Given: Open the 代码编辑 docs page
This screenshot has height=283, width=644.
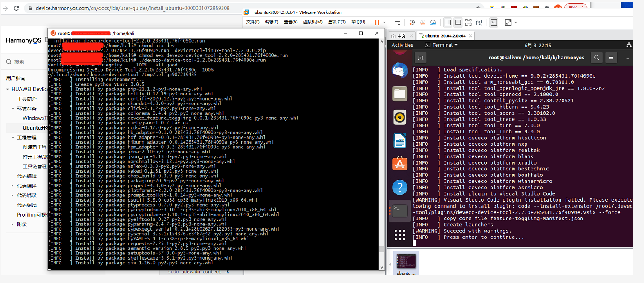Looking at the screenshot, I should [x=27, y=176].
